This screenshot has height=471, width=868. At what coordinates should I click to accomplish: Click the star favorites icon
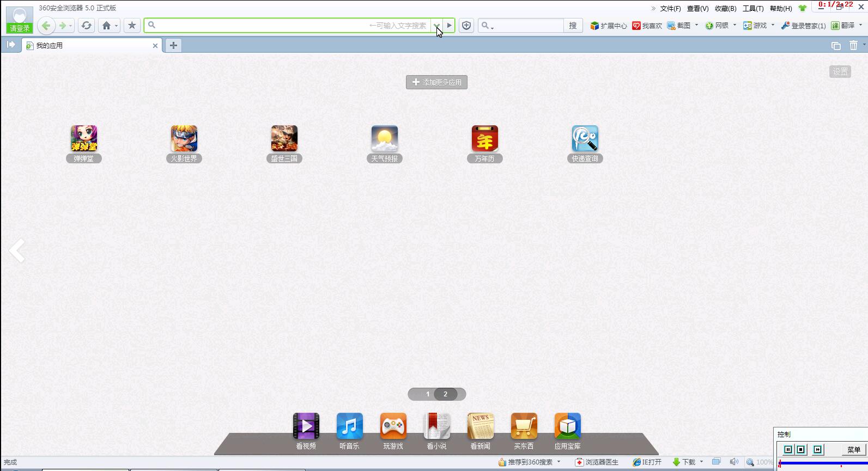click(x=132, y=26)
